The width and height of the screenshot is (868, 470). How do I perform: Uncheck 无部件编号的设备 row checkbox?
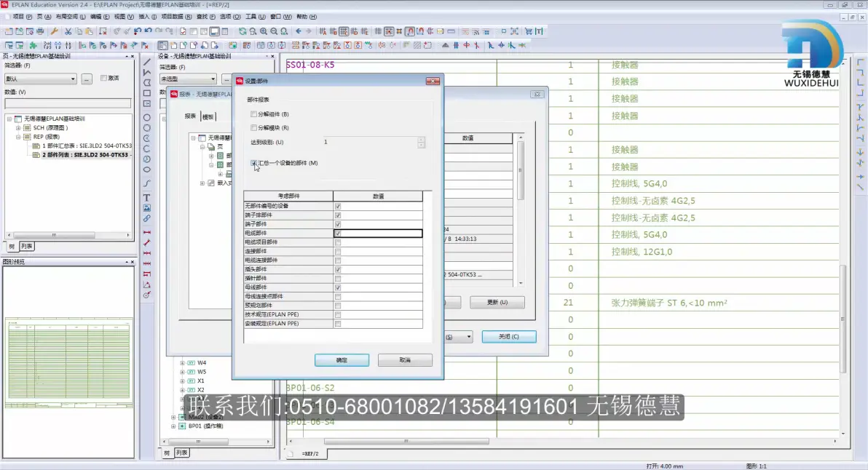tap(338, 206)
